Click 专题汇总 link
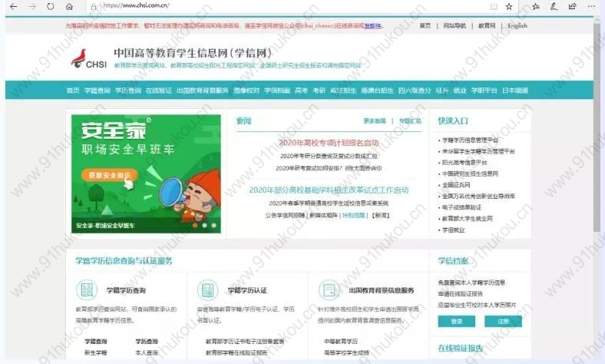This screenshot has height=364, width=605. (410, 121)
